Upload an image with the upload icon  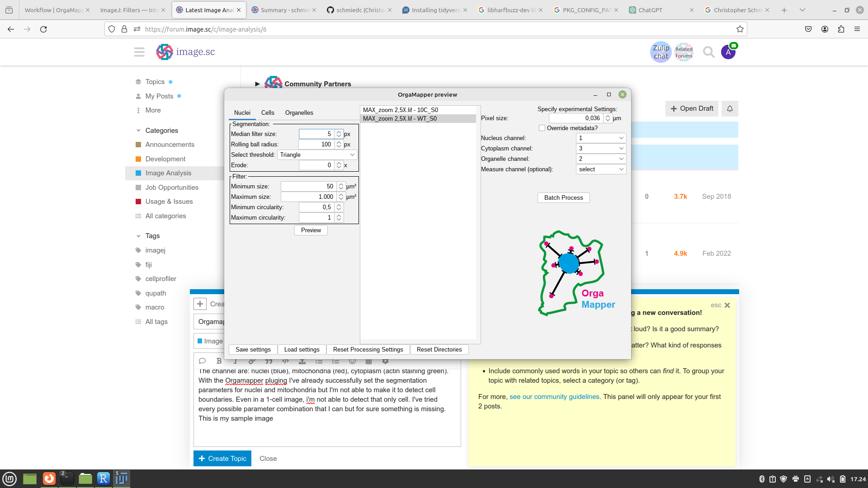[302, 361]
